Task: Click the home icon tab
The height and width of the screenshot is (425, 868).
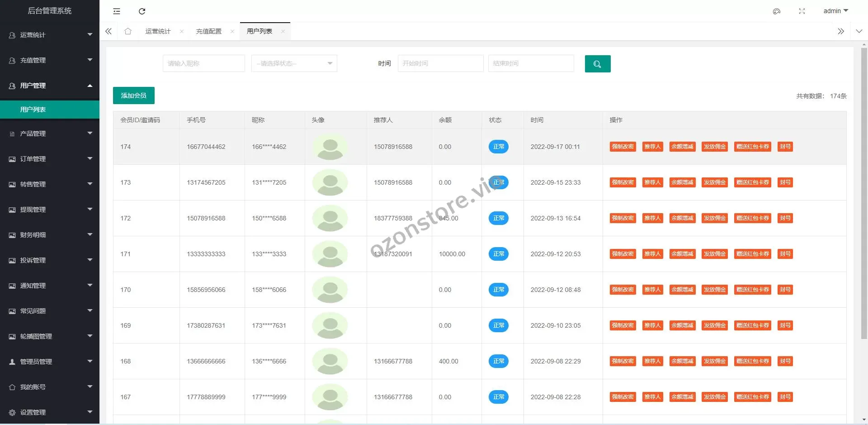Action: coord(128,31)
